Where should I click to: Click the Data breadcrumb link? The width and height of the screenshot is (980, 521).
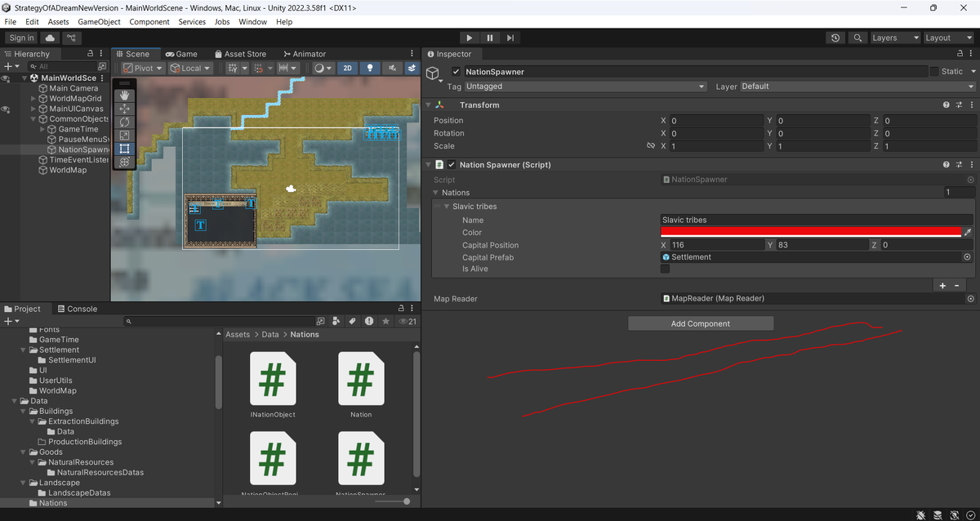[x=270, y=334]
